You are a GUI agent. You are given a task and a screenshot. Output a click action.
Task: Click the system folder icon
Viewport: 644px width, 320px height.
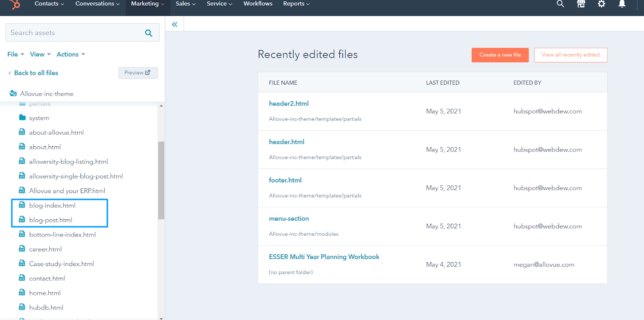coord(22,117)
